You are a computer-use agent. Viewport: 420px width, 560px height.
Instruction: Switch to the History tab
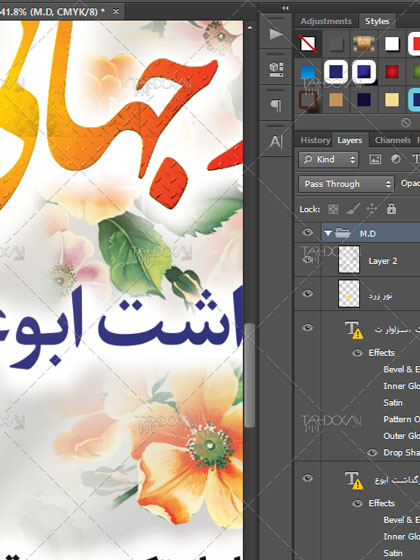[315, 140]
